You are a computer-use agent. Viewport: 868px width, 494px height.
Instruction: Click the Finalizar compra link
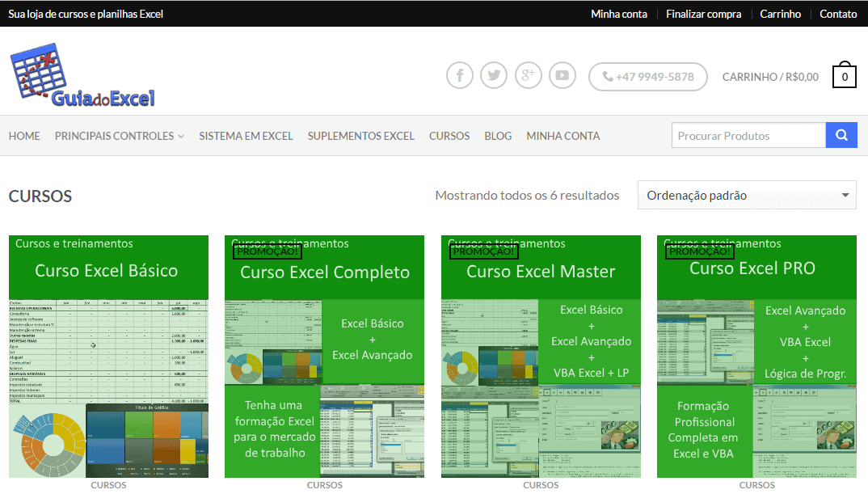coord(703,14)
